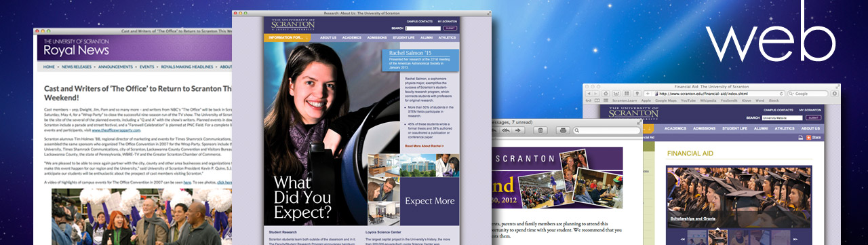The image size is (868, 245).
Task: Click Read More About Rachel link
Action: click(424, 146)
